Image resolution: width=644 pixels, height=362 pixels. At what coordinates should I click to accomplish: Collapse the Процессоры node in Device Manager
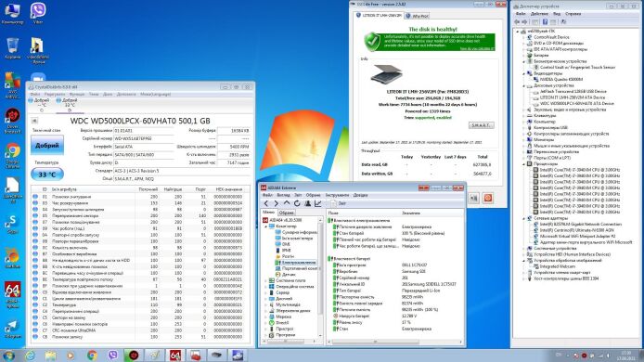point(524,164)
